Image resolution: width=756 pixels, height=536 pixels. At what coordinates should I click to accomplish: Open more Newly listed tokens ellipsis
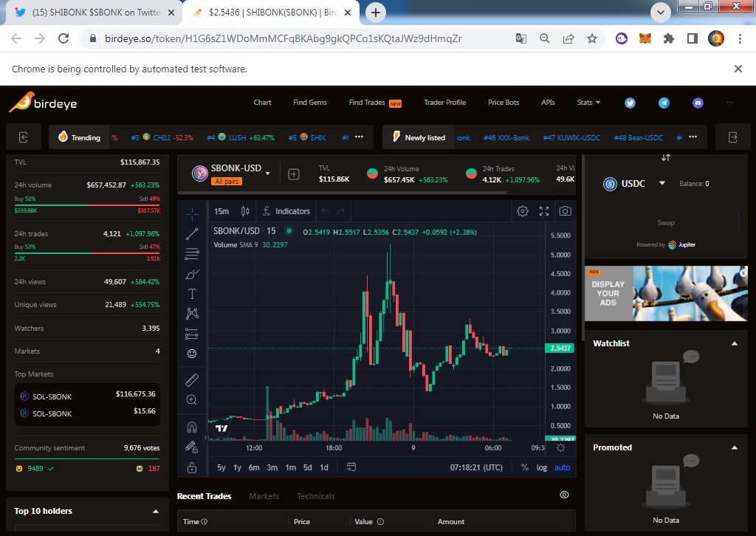click(693, 137)
